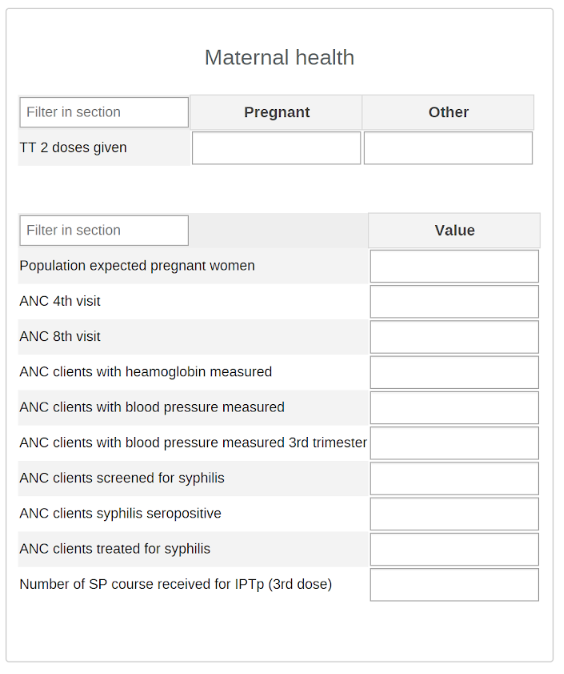
Task: Click the Maternal health section title
Action: tap(279, 58)
